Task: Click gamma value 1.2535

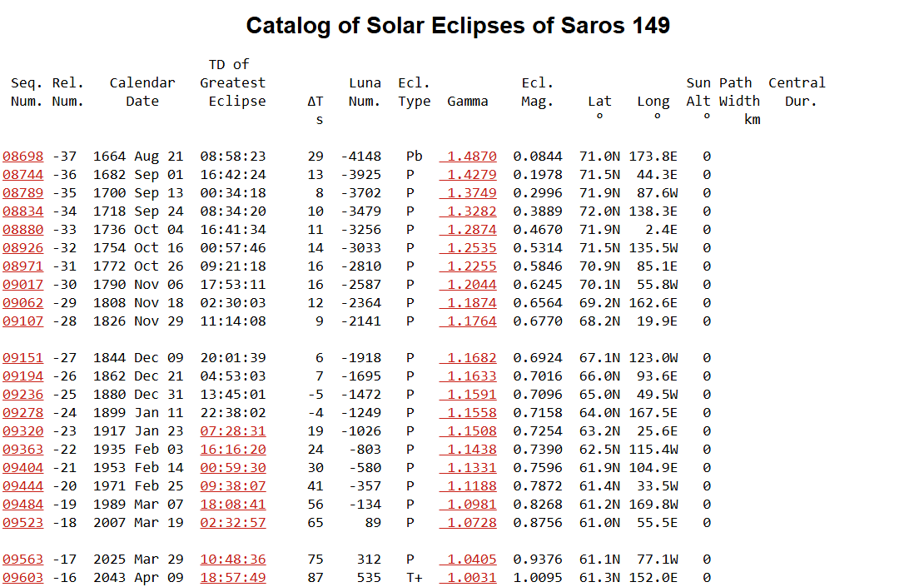Action: coord(468,247)
